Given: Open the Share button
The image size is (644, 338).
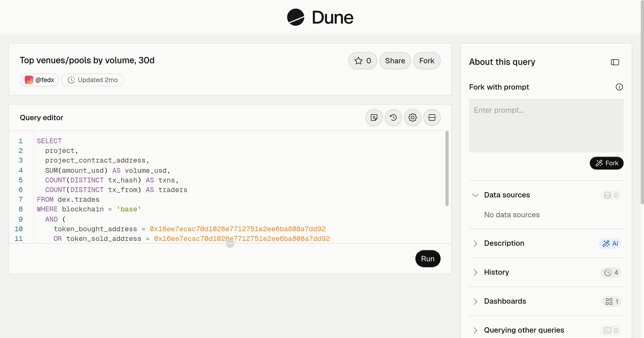Looking at the screenshot, I should (x=395, y=61).
